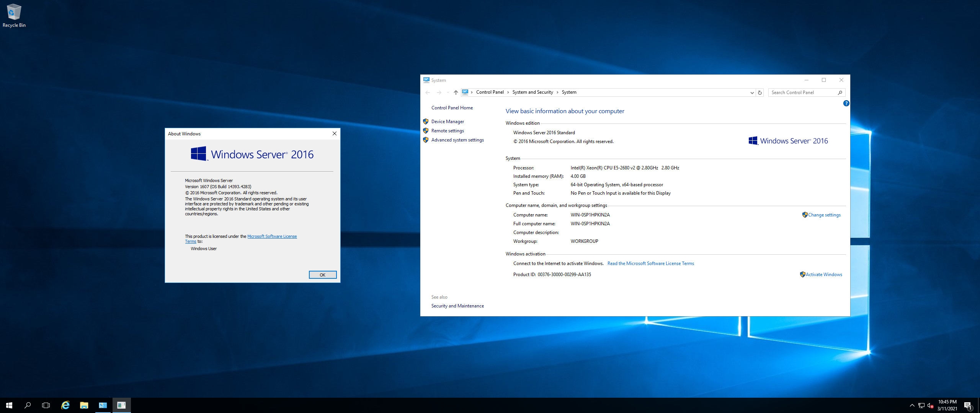The image size is (980, 413).
Task: Open Device Manager link
Action: tap(448, 122)
